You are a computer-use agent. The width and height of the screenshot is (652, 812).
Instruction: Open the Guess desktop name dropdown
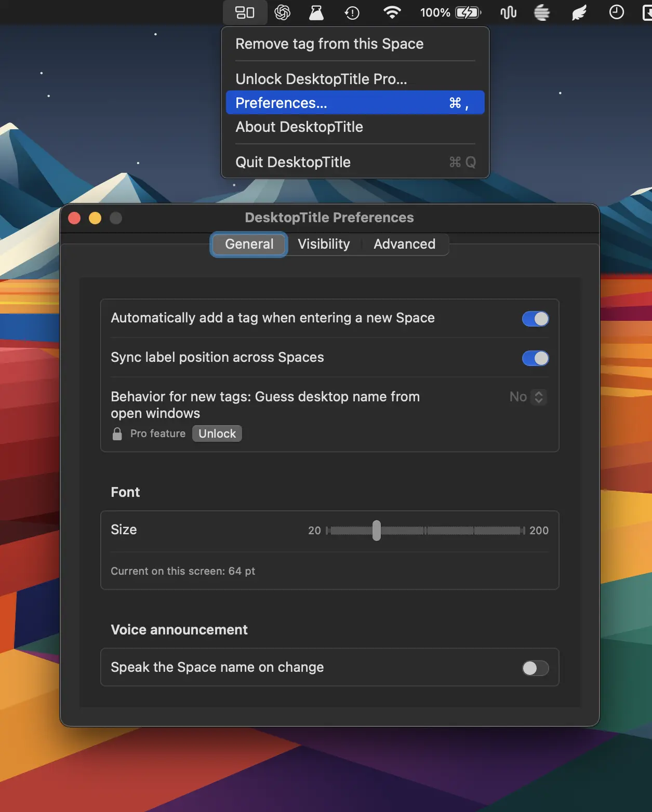pyautogui.click(x=527, y=397)
